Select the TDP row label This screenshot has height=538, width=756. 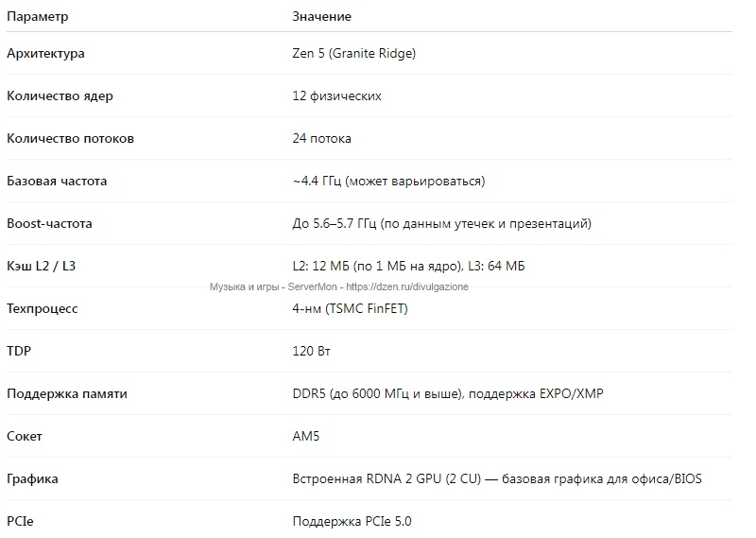tap(19, 351)
